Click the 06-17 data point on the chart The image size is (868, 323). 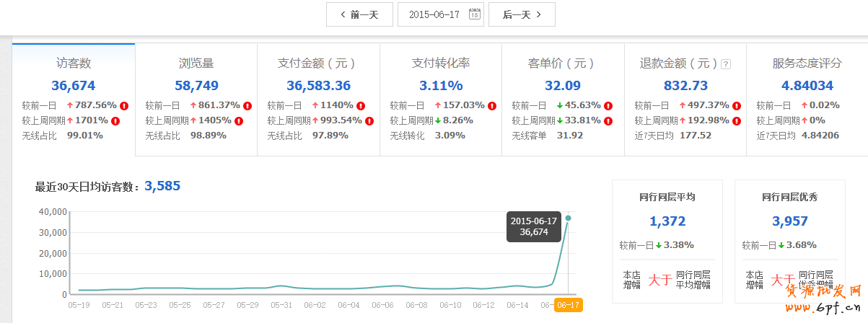pos(568,218)
